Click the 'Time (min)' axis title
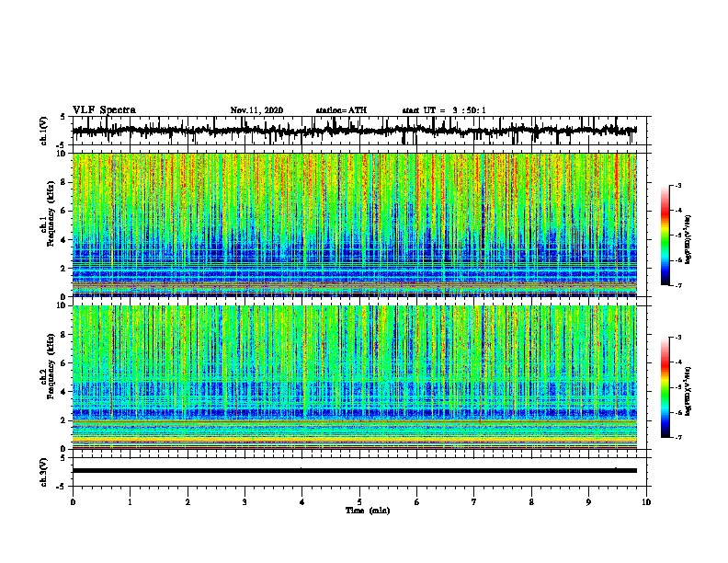This screenshot has height=563, width=728. [x=368, y=511]
